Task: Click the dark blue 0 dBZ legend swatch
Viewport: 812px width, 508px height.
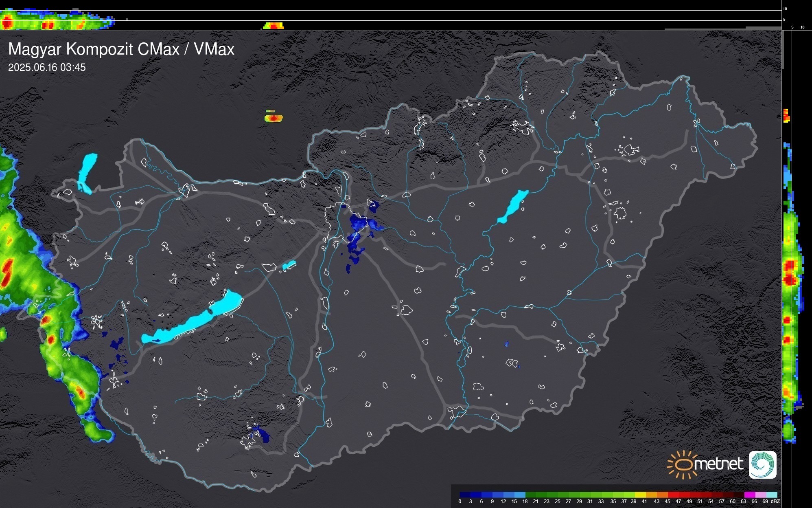Action: click(465, 495)
